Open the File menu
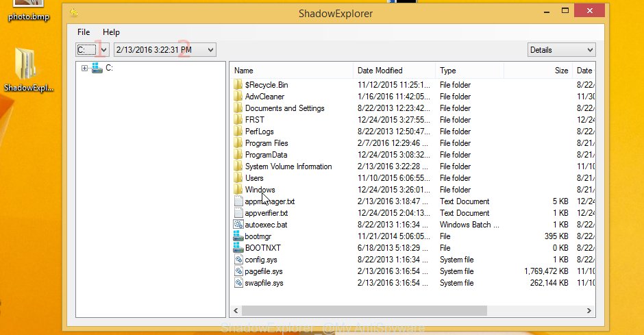Viewport: 644px width, 335px height. coord(84,32)
